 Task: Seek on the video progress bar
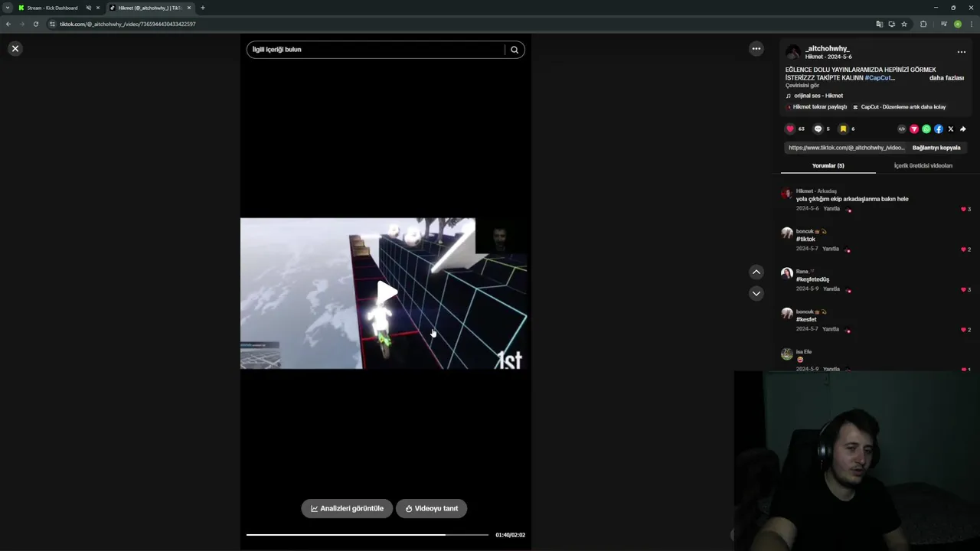367,535
